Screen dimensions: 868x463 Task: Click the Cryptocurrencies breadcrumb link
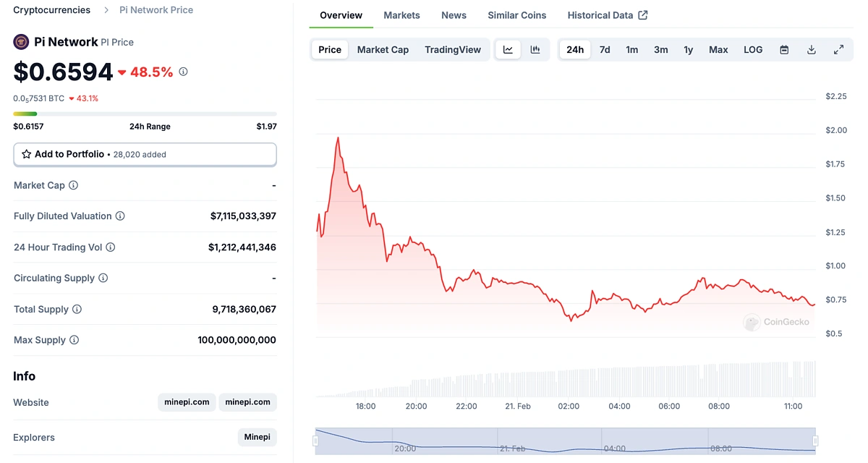pyautogui.click(x=51, y=9)
